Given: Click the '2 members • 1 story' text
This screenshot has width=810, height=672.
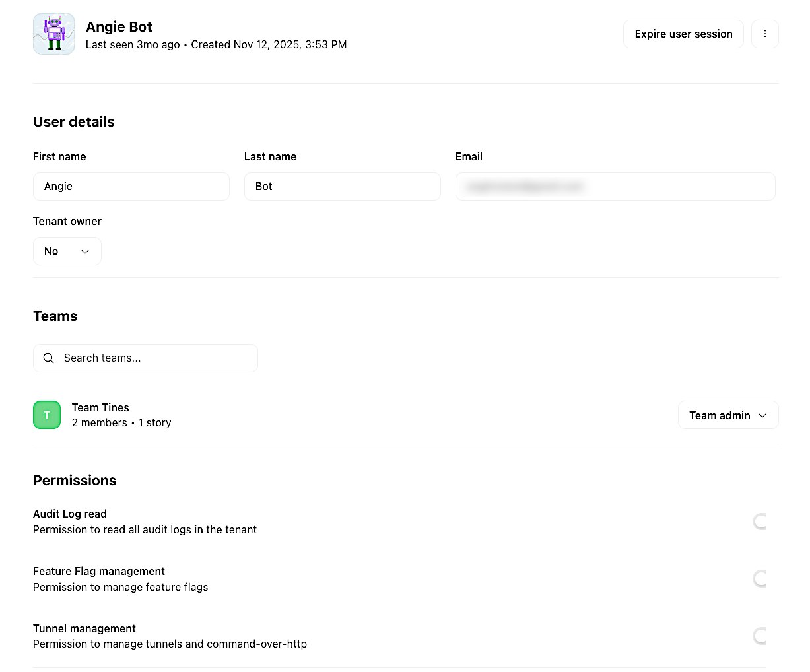Looking at the screenshot, I should point(121,423).
